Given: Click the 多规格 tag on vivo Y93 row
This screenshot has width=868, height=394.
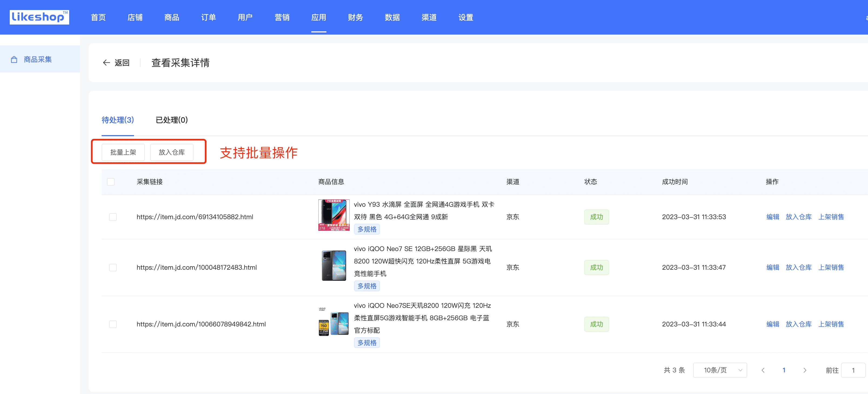Looking at the screenshot, I should 367,229.
